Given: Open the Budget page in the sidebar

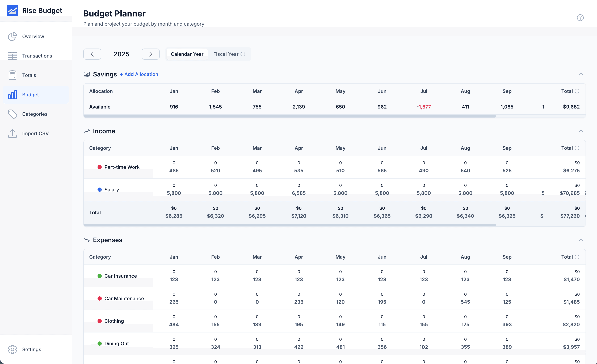Looking at the screenshot, I should tap(30, 95).
